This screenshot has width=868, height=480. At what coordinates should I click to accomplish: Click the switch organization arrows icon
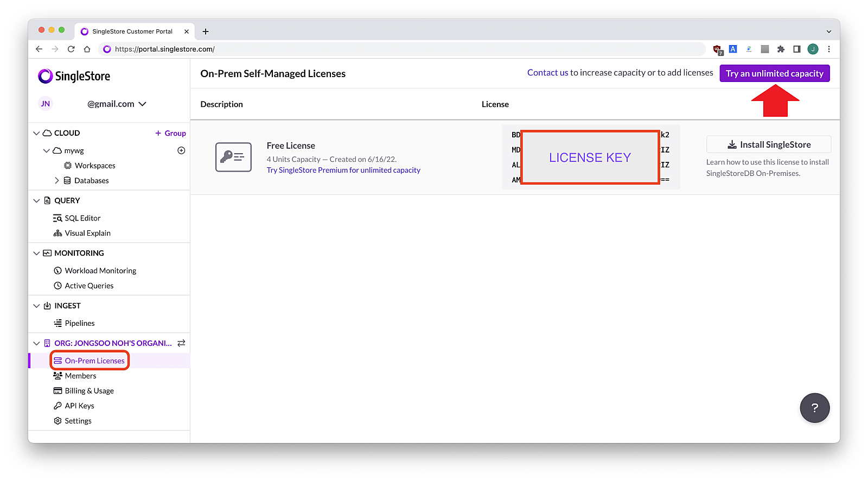[x=181, y=343]
